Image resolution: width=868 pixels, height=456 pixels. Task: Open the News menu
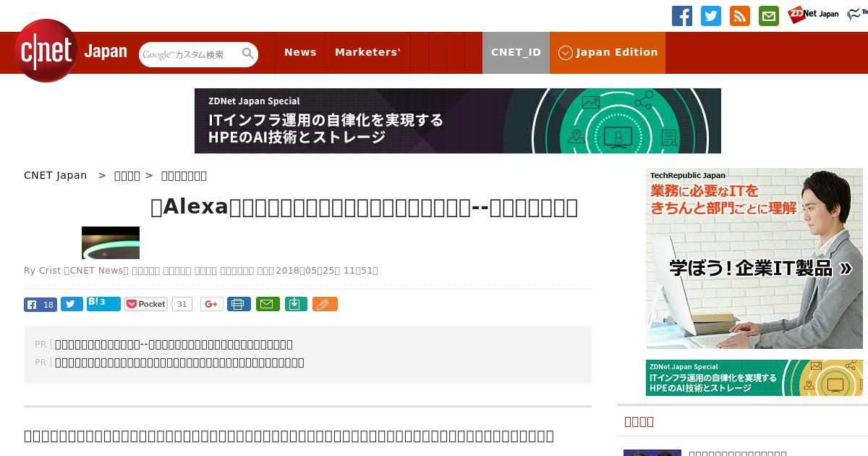[x=300, y=52]
